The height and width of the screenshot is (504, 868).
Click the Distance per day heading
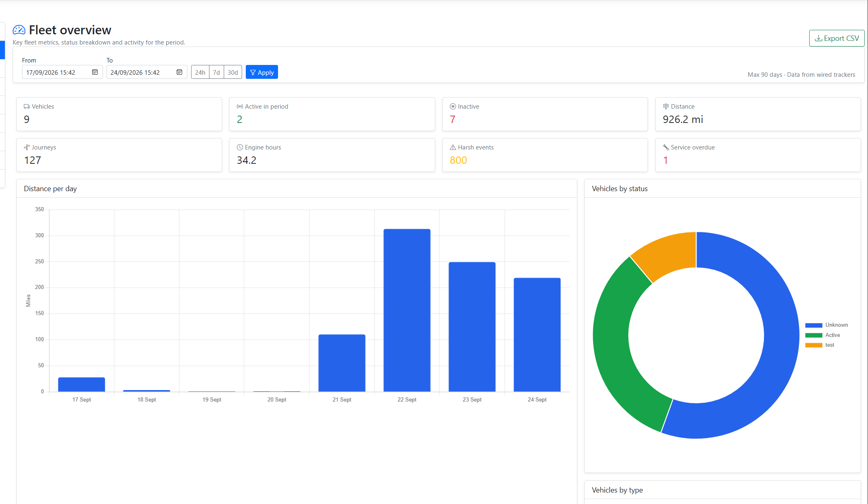coord(50,189)
